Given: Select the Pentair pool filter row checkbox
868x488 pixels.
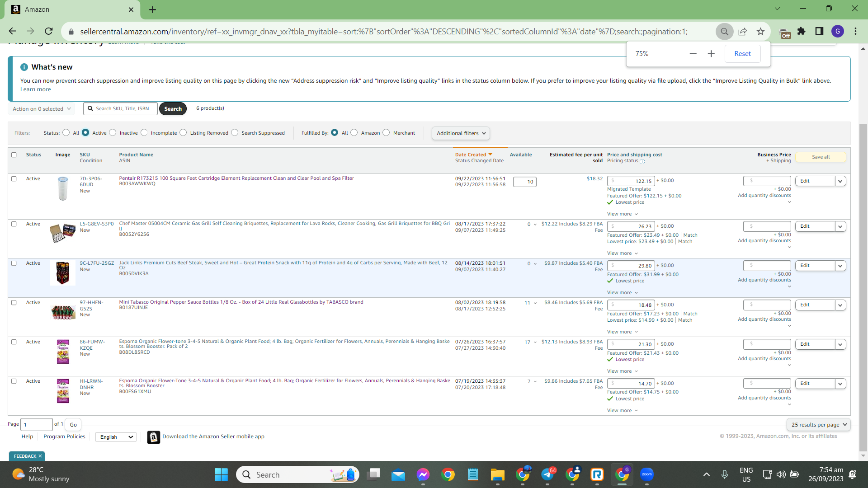Looking at the screenshot, I should (14, 178).
